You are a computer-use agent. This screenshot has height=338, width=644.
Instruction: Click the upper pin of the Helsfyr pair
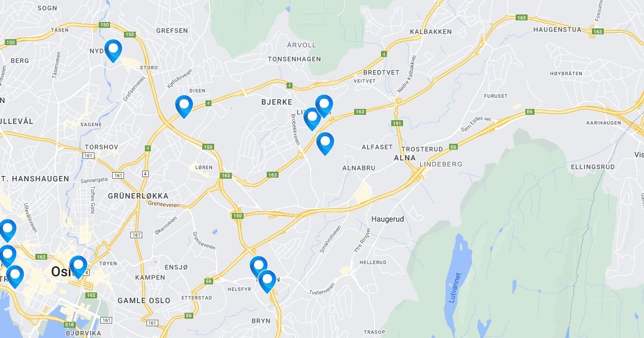[x=259, y=267]
